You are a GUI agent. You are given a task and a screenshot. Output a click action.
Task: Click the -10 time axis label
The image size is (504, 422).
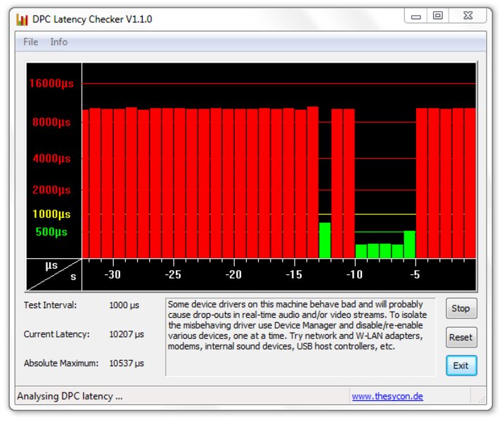[x=354, y=274]
